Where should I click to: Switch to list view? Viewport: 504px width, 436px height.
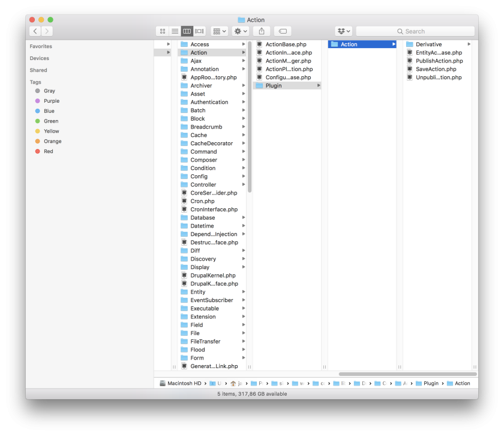[175, 31]
